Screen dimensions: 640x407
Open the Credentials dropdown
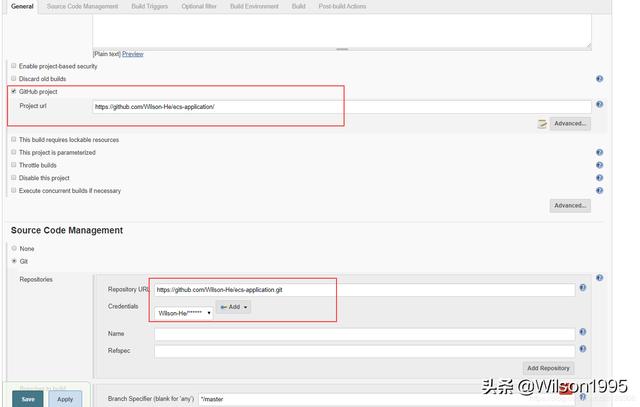184,313
